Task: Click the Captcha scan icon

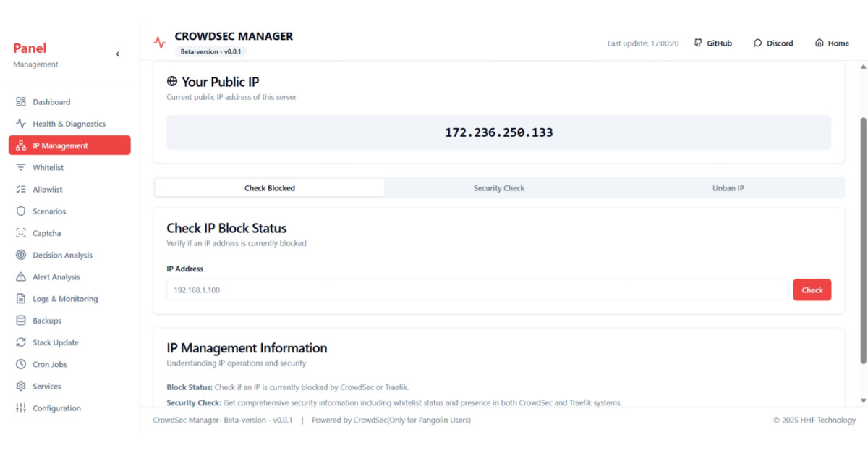Action: click(21, 233)
